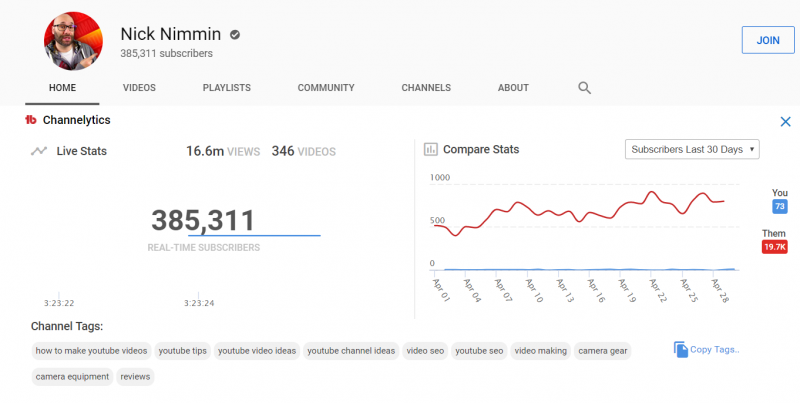Click the 'camera gear' tag
800x403 pixels.
pyautogui.click(x=603, y=351)
